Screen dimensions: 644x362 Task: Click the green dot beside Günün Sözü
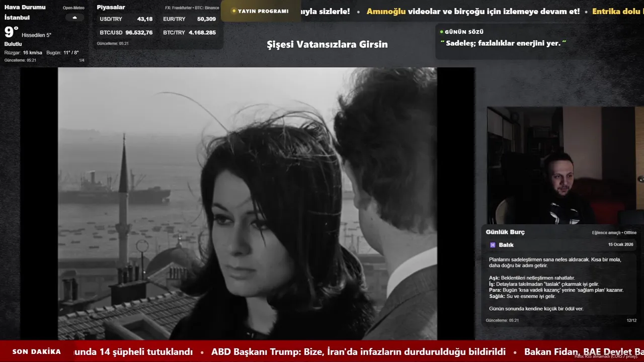click(441, 32)
